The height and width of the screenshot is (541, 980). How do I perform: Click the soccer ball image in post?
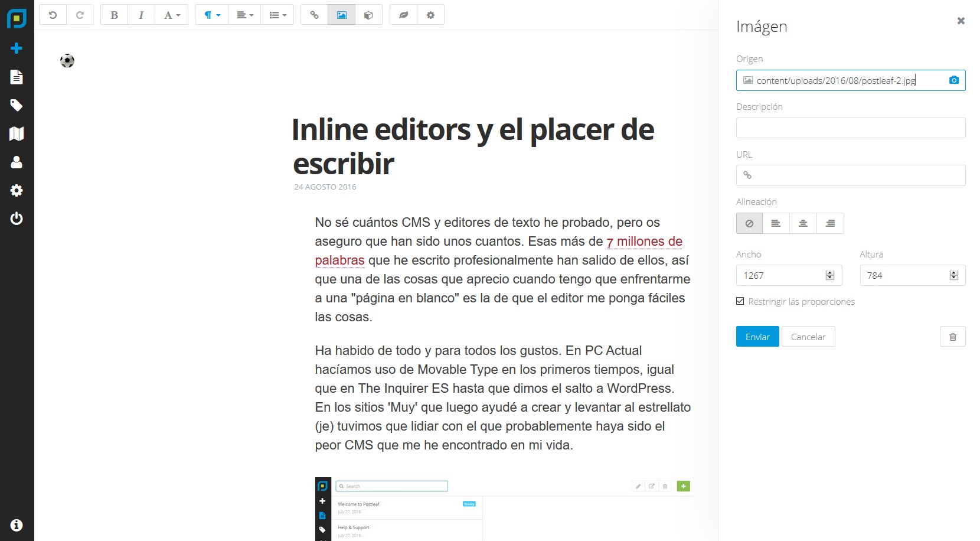67,61
